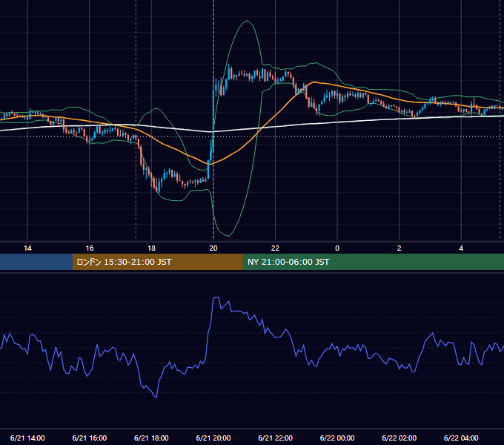Click the 6/21 16:00 date label
The width and height of the screenshot is (504, 445).
pyautogui.click(x=90, y=438)
